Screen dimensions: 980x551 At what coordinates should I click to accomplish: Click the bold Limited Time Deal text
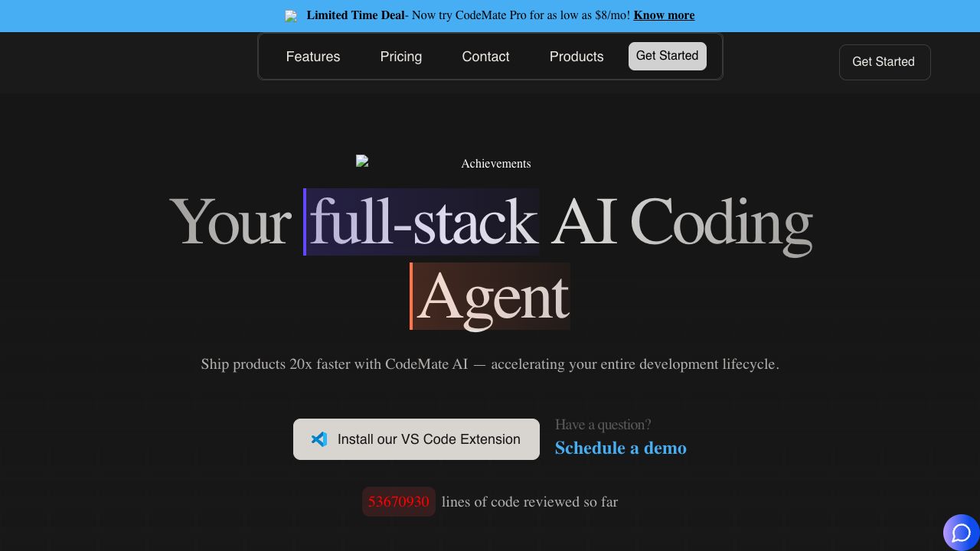coord(355,15)
